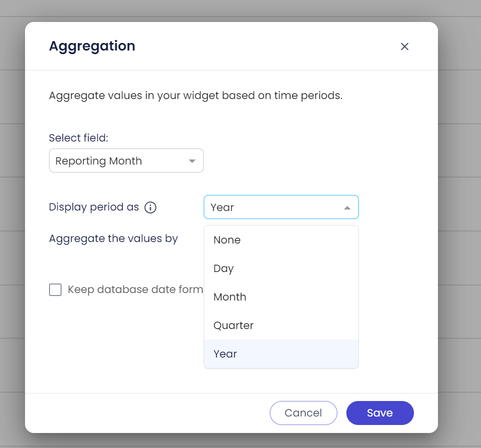Pick the Month option
The height and width of the screenshot is (448, 481).
tap(230, 297)
